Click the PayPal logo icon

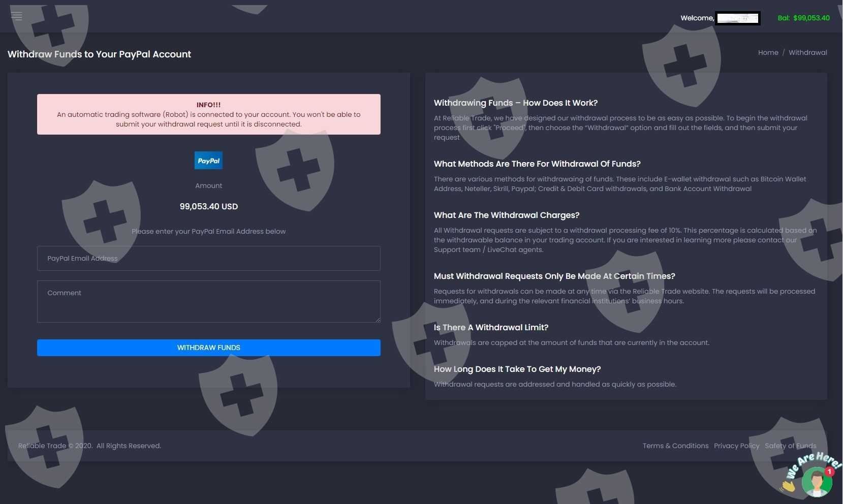tap(208, 161)
